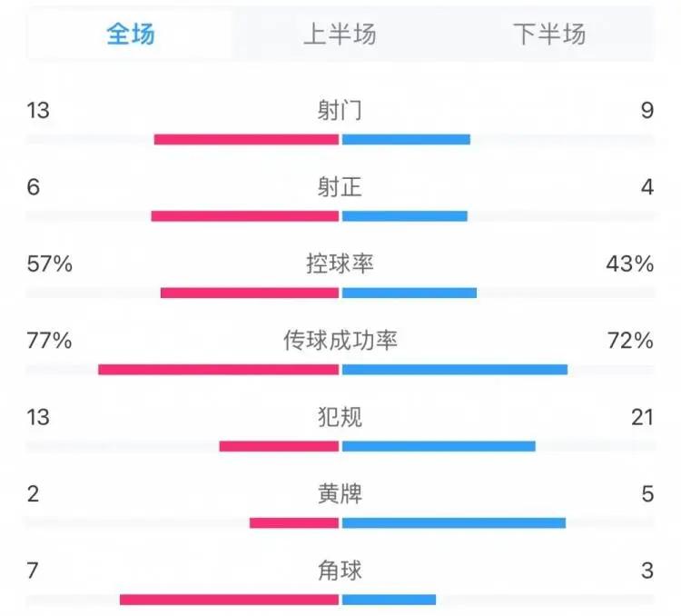Click the 黄牌 stat label

(x=340, y=493)
